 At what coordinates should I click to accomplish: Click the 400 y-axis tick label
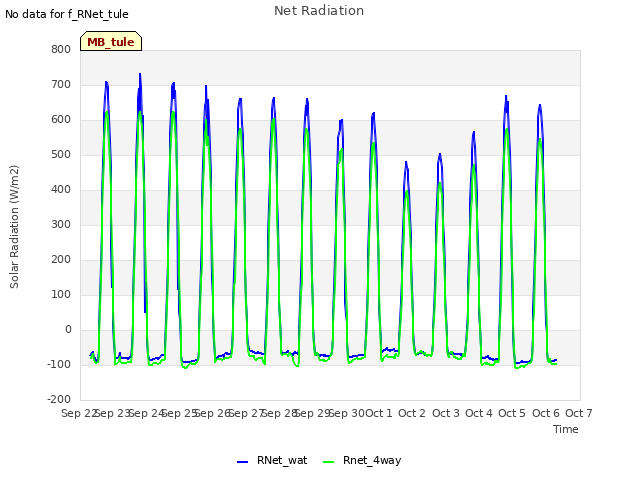pyautogui.click(x=61, y=189)
